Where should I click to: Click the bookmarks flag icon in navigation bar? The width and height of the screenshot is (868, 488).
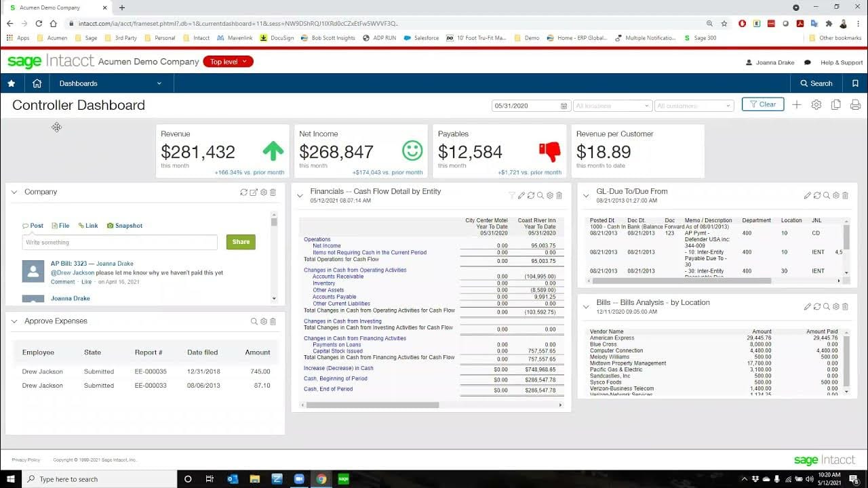855,83
